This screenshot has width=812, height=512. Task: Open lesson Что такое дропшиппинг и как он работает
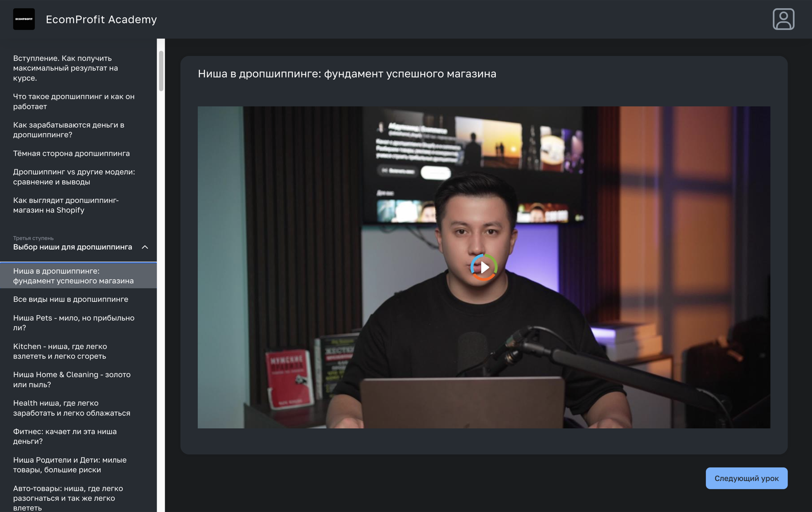pos(78,101)
